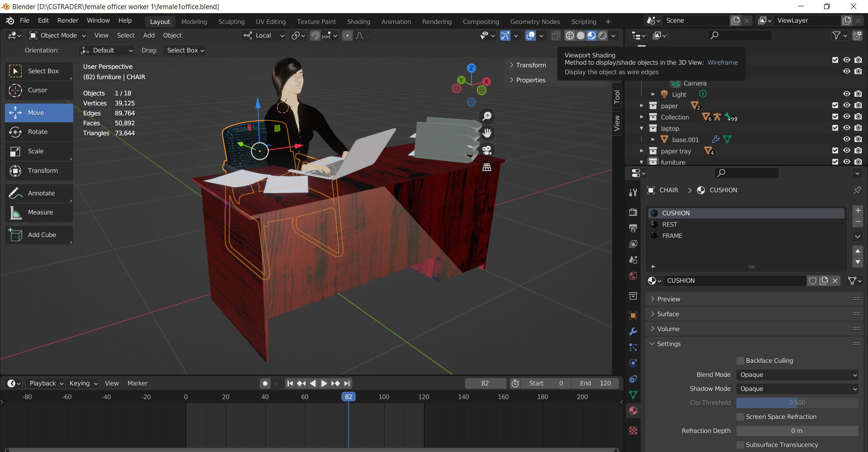Switch to the Modeling workspace tab
The height and width of the screenshot is (452, 868).
(194, 22)
